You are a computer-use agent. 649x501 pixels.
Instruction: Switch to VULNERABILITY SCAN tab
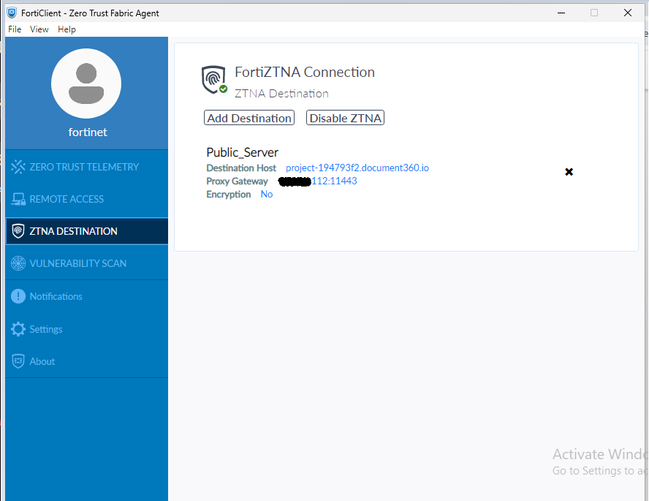[87, 263]
